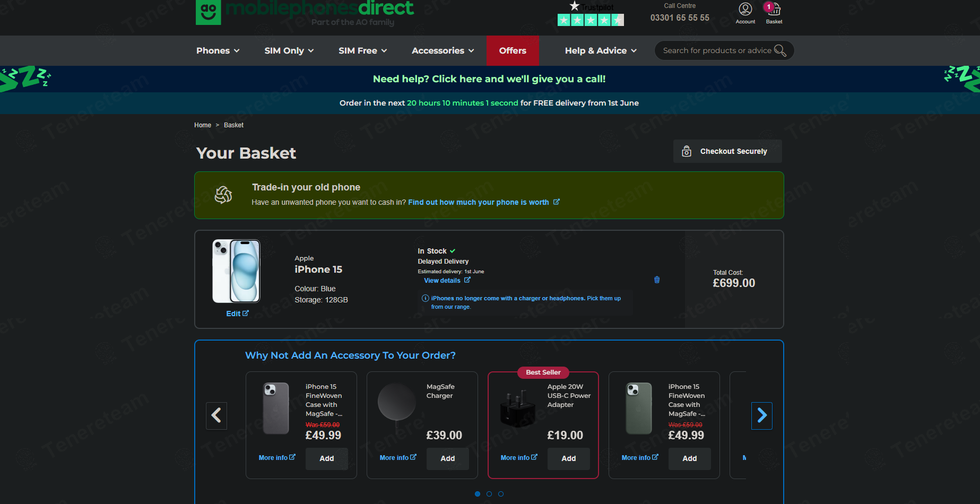The image size is (980, 504).
Task: Click the iPhone 15 product thumbnail
Action: point(237,271)
